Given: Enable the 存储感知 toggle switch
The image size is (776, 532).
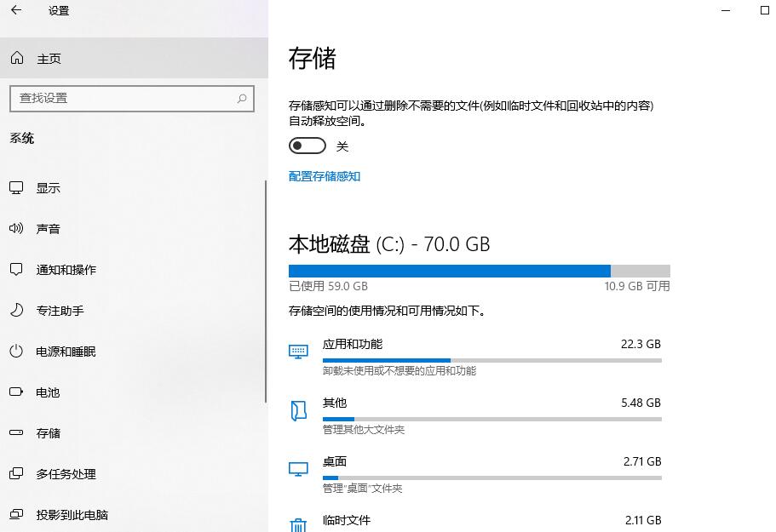Looking at the screenshot, I should point(307,146).
